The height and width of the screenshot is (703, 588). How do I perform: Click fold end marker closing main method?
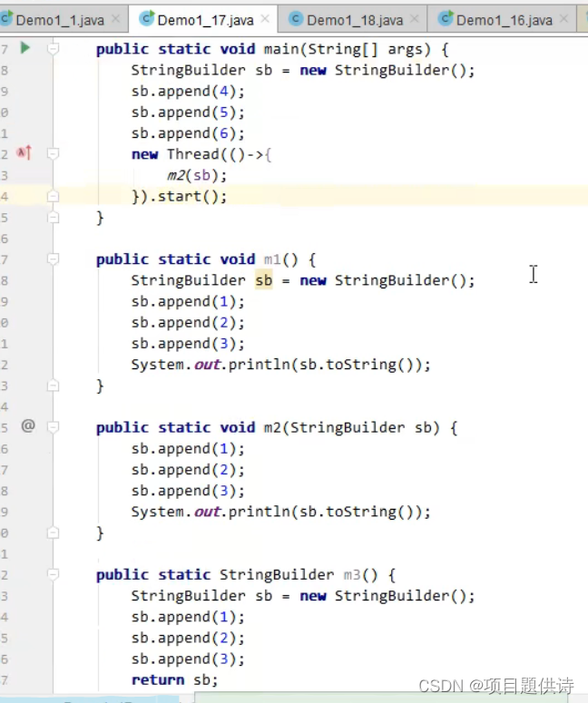pyautogui.click(x=53, y=218)
